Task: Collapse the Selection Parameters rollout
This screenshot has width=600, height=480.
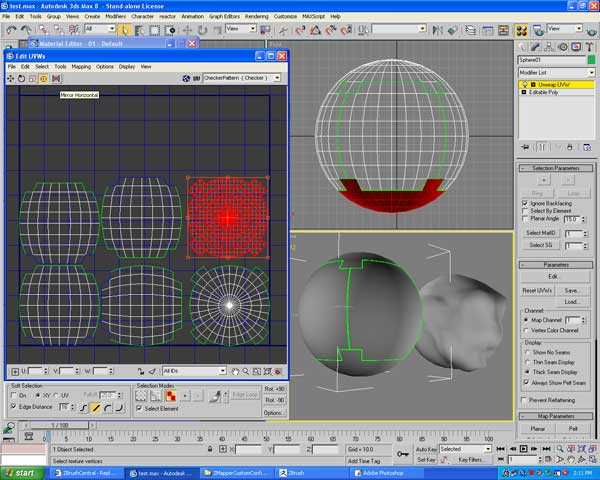Action: tap(556, 168)
